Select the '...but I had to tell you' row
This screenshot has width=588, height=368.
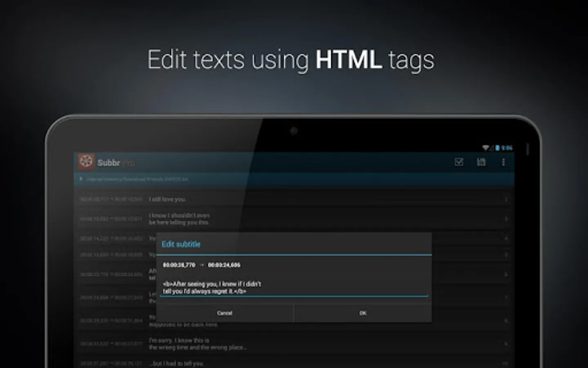(x=294, y=363)
